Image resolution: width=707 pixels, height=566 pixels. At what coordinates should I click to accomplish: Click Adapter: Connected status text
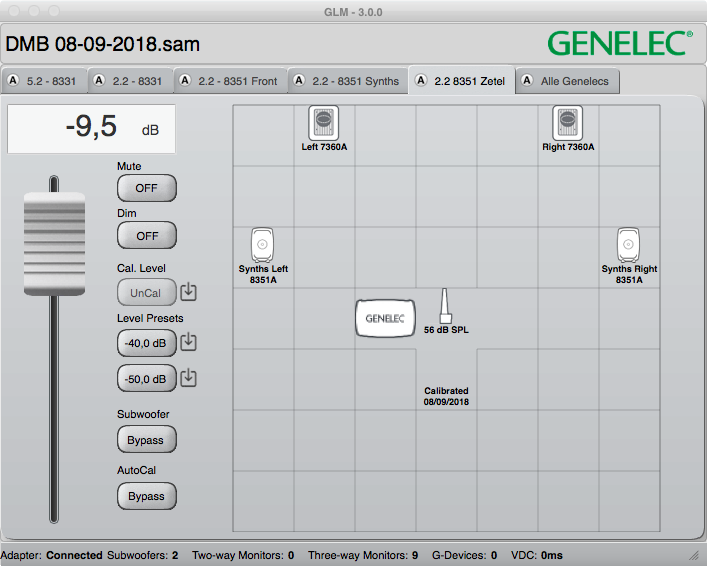point(51,555)
